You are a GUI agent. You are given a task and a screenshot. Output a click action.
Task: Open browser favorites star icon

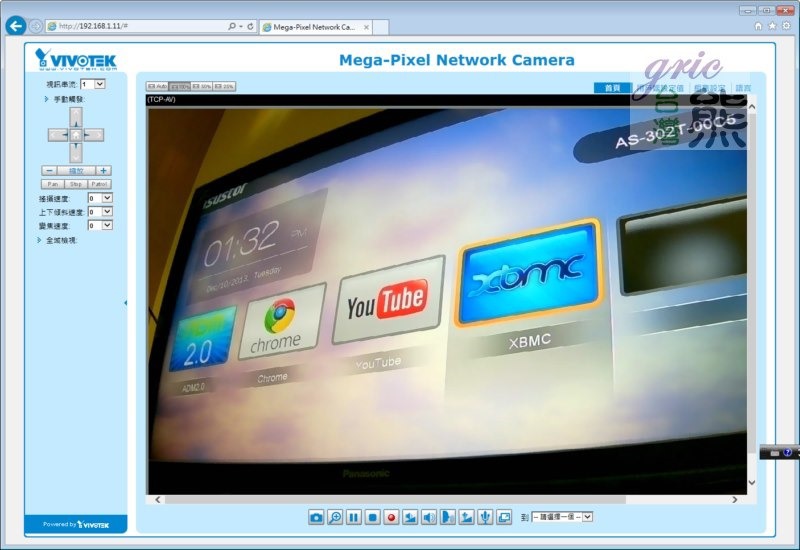[772, 26]
